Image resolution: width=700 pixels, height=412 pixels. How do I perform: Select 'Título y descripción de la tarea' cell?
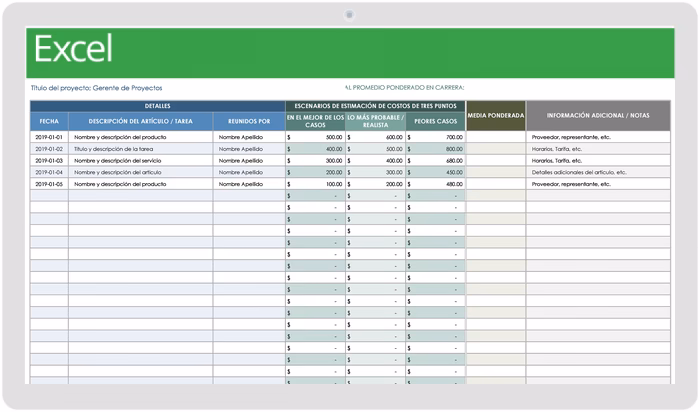pyautogui.click(x=141, y=149)
